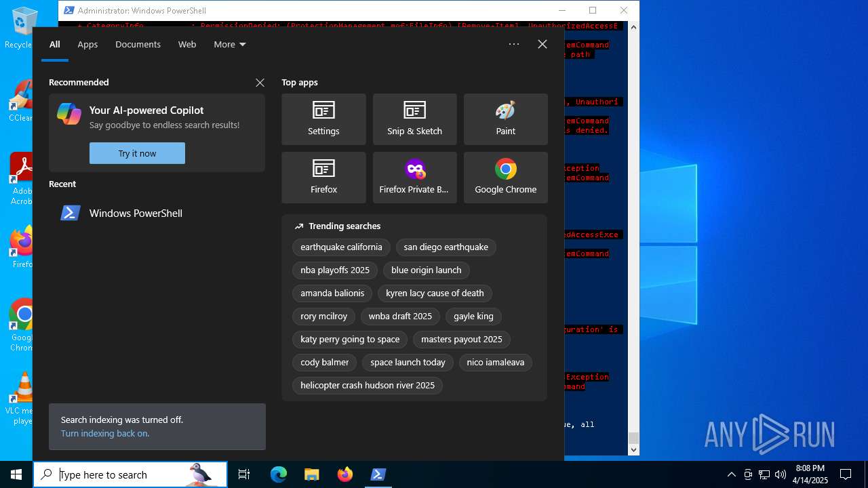Click the PowerShell window title bar icon
Viewport: 868px width, 488px height.
point(68,10)
